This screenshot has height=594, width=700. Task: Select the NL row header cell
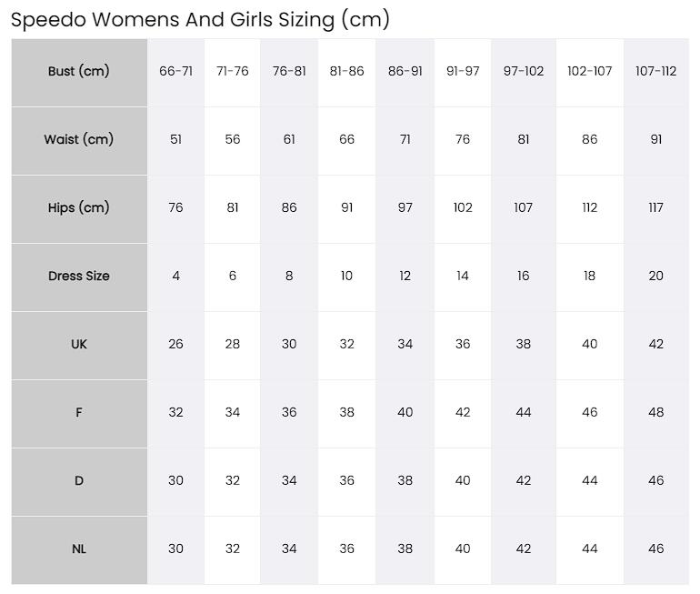tap(79, 550)
